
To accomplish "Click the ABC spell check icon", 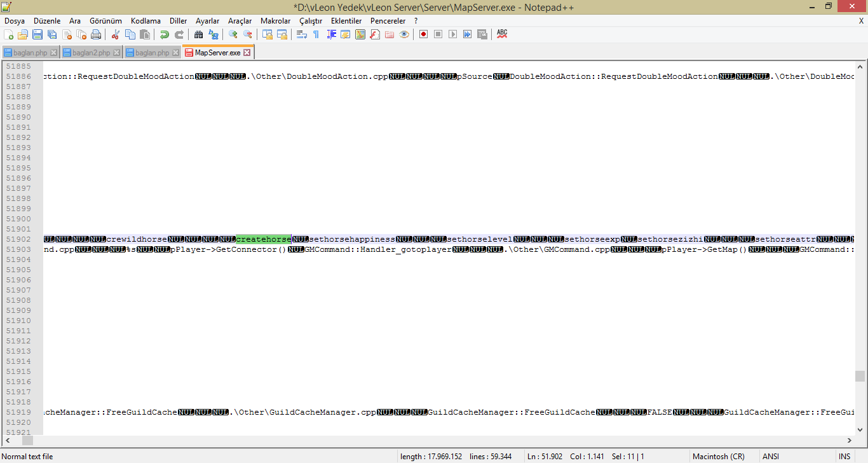I will 502,34.
